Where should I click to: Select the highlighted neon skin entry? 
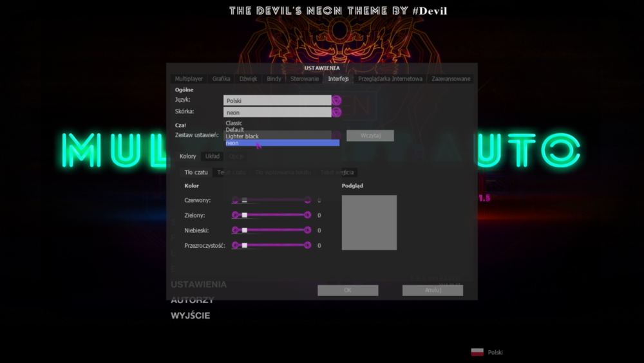[x=282, y=143]
